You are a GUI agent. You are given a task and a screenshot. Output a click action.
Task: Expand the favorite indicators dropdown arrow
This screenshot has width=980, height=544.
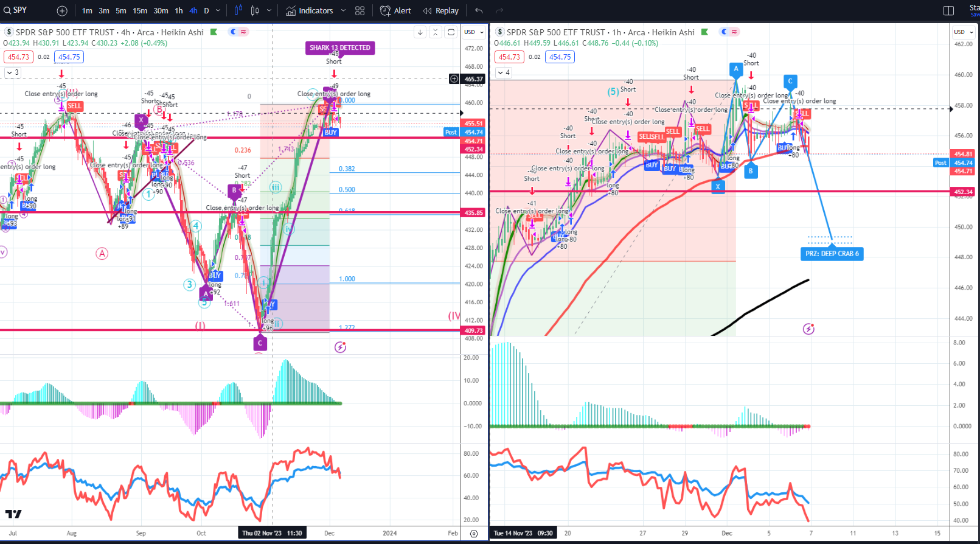point(343,10)
